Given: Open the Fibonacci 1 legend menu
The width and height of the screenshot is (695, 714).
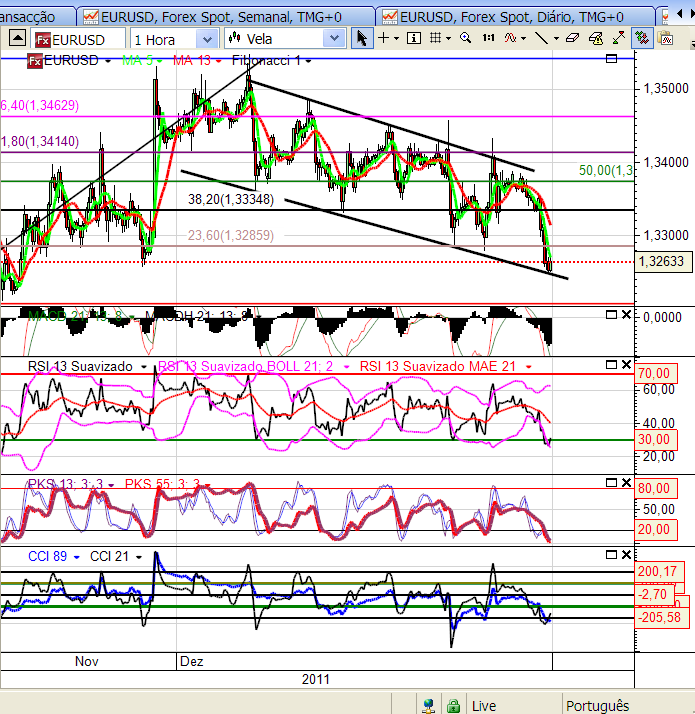Looking at the screenshot, I should pos(308,61).
